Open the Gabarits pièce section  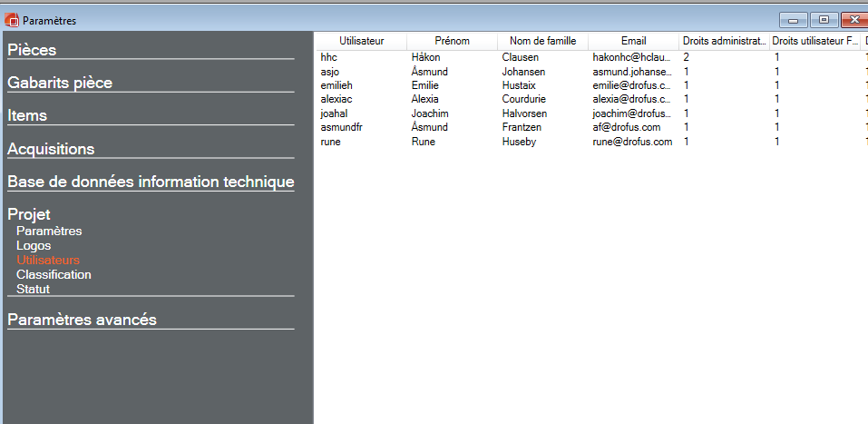[x=60, y=83]
